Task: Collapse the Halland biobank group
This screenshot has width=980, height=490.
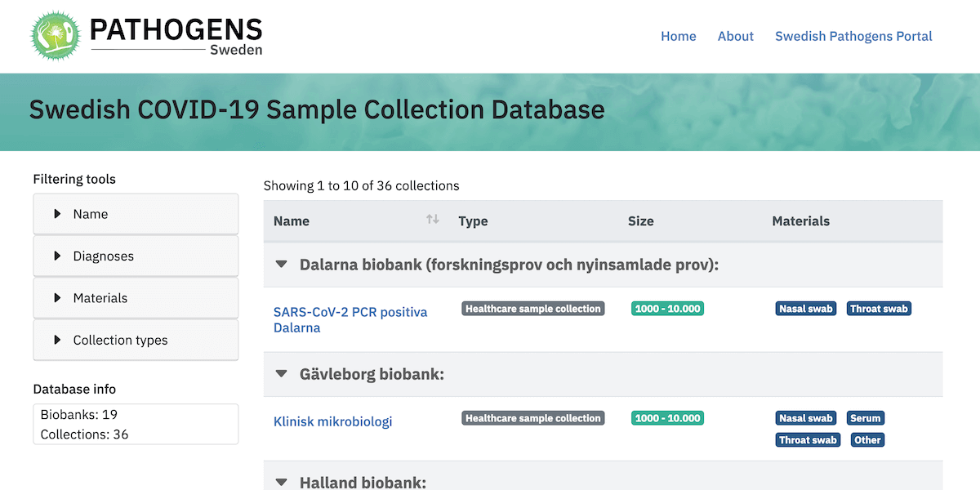Action: 282,483
